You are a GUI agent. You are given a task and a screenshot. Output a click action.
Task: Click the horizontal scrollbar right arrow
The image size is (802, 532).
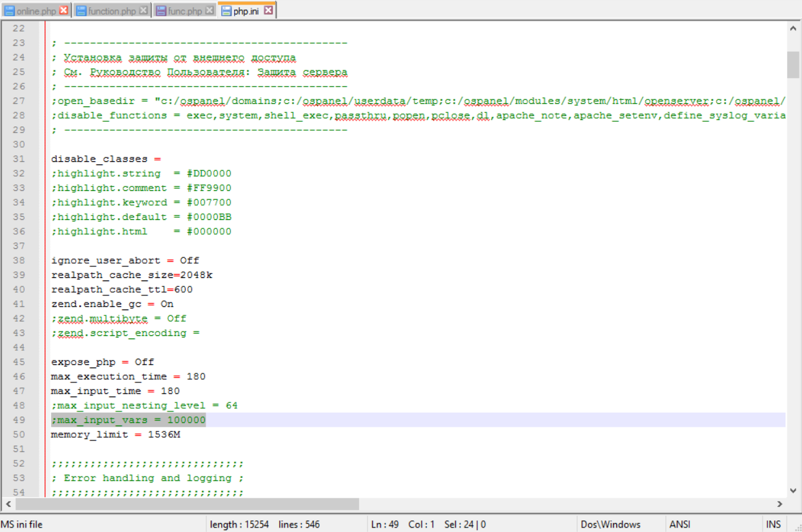(780, 504)
